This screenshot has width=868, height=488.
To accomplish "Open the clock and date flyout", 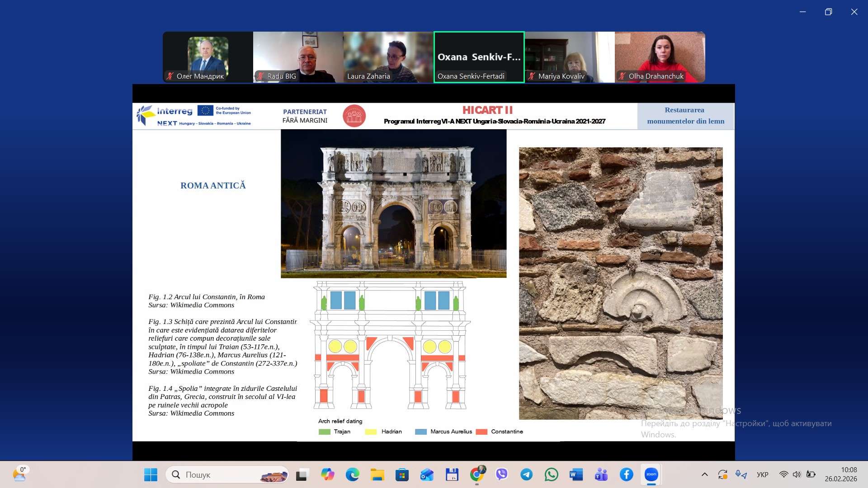I will coord(840,474).
